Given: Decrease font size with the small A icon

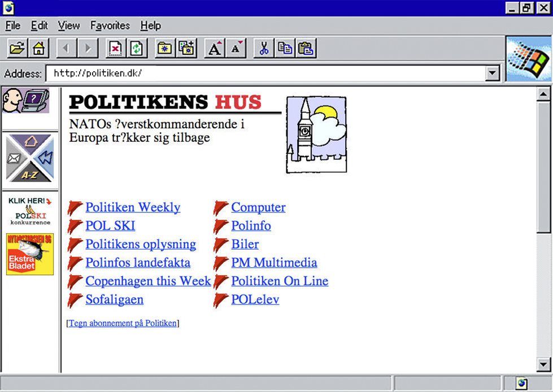Looking at the screenshot, I should 236,48.
